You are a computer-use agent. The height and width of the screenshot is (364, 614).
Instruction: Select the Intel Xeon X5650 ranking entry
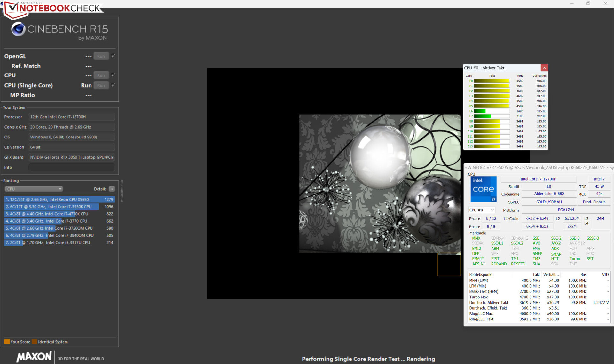click(59, 199)
